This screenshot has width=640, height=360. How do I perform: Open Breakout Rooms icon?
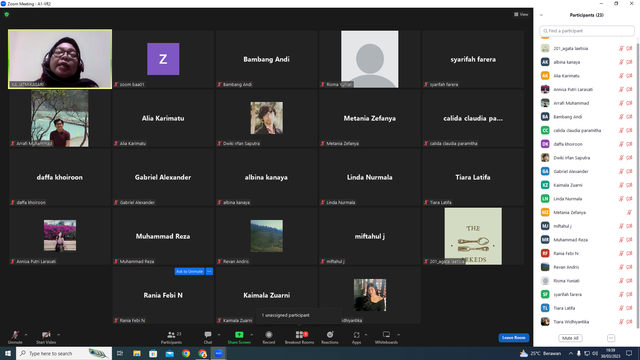tap(300, 335)
